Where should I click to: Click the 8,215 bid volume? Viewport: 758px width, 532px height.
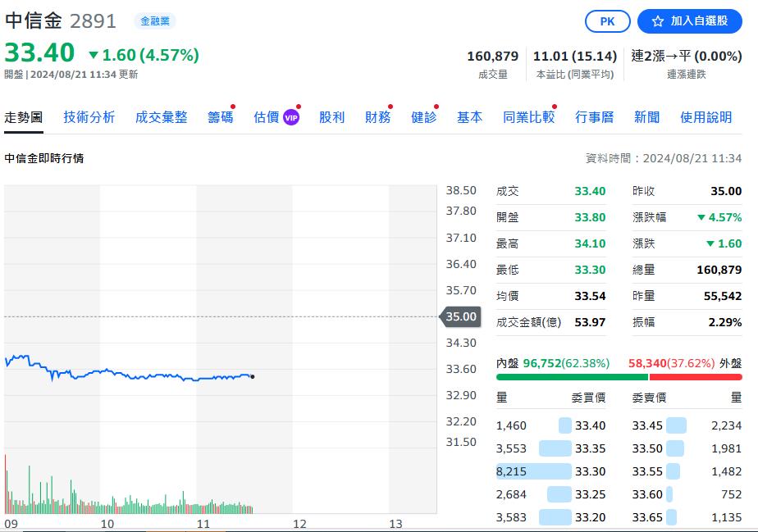[511, 471]
